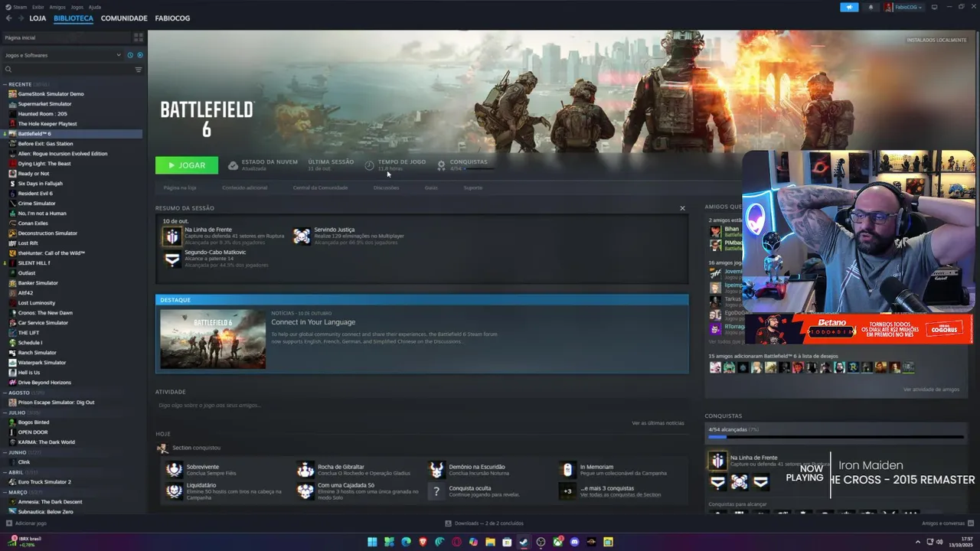The height and width of the screenshot is (551, 980).
Task: Click the green JOGAR play button
Action: [187, 165]
